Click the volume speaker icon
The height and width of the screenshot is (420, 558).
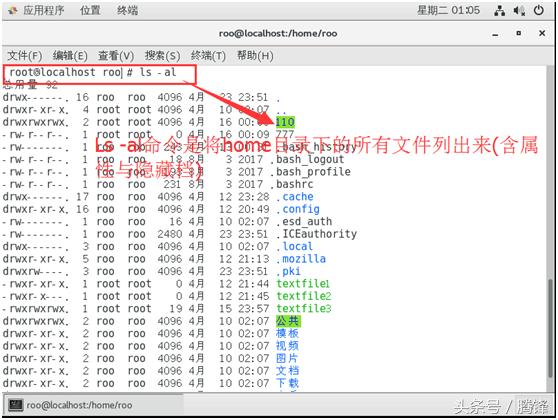(x=519, y=11)
